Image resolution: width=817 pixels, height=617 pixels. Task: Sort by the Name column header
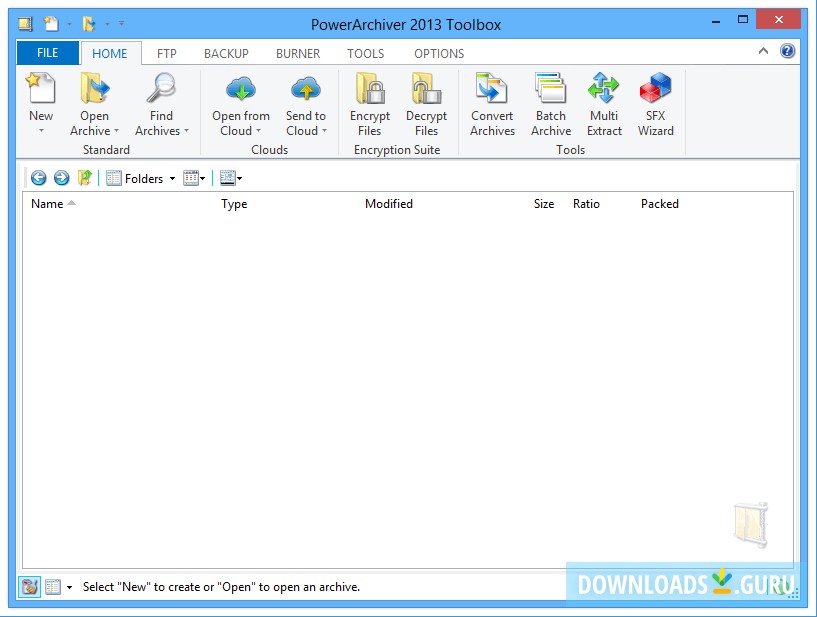pos(47,204)
